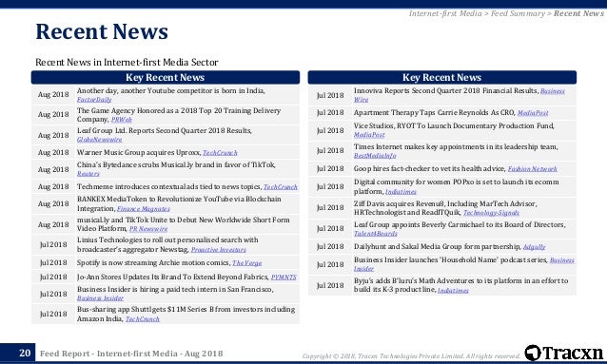Follow the GlobeNewswire link for Leaf Group
Image resolution: width=607 pixels, height=364 pixels.
click(x=100, y=140)
